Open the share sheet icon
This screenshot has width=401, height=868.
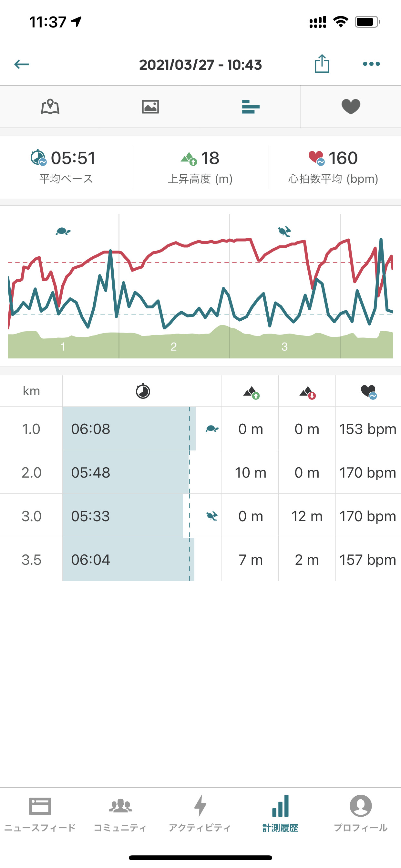[x=322, y=64]
